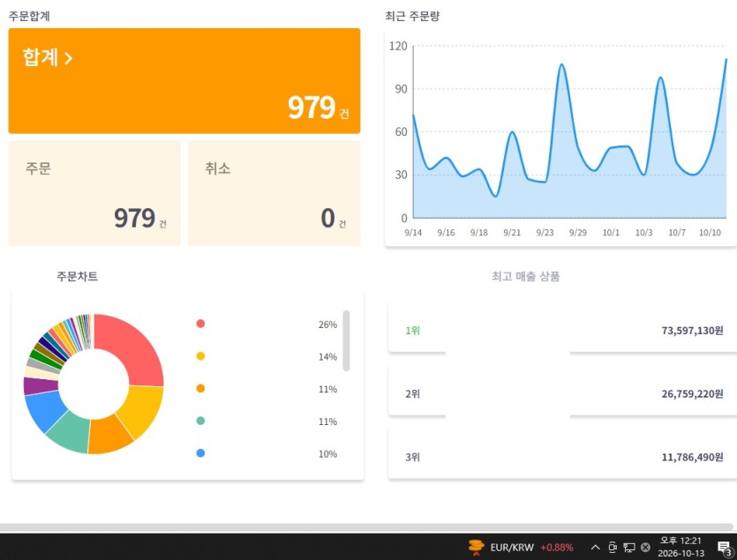Viewport: 737px width, 560px height.
Task: Click the 최고 매출 상품 section title
Action: [525, 276]
